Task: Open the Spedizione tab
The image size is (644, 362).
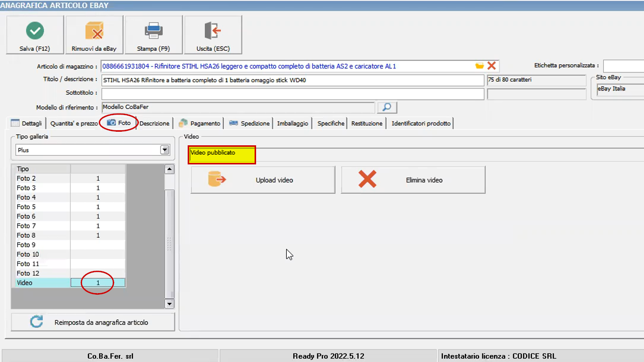Action: (250, 123)
